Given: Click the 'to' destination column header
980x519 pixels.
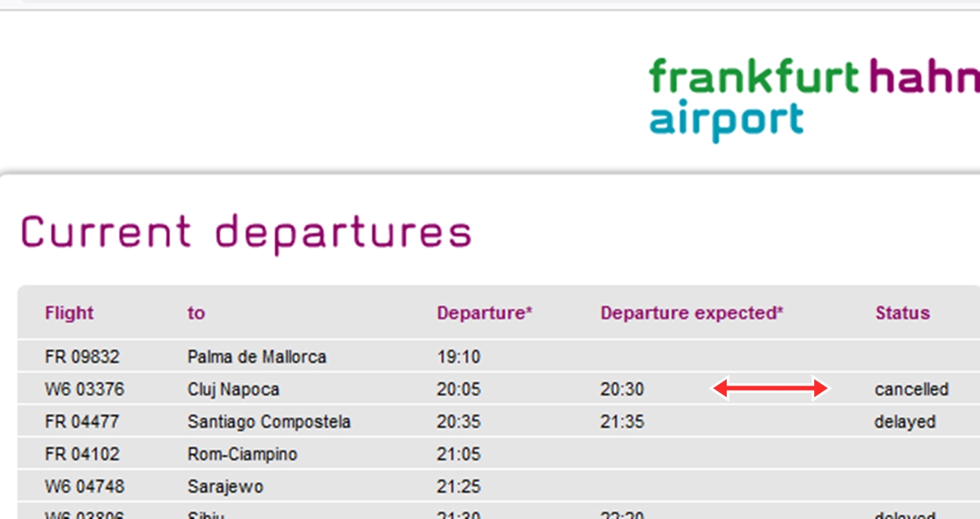Looking at the screenshot, I should coord(196,313).
